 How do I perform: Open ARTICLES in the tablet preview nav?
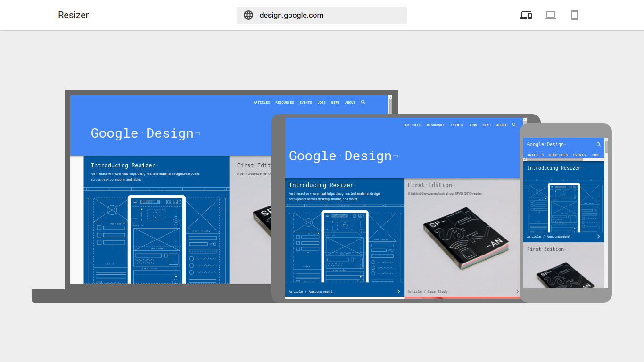413,125
